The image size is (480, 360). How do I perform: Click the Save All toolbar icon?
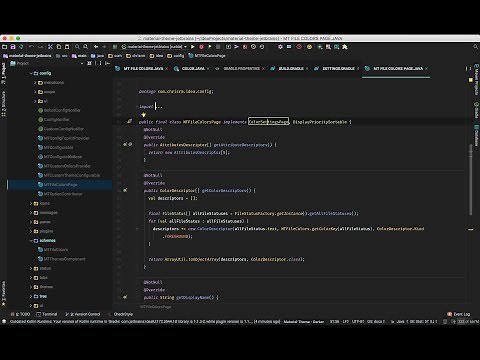pos(13,47)
